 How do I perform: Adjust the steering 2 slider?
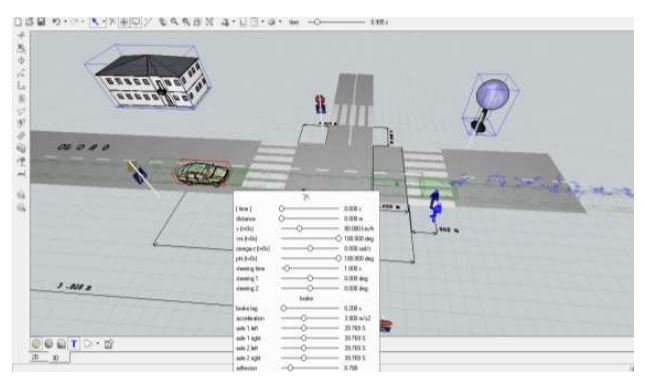309,288
